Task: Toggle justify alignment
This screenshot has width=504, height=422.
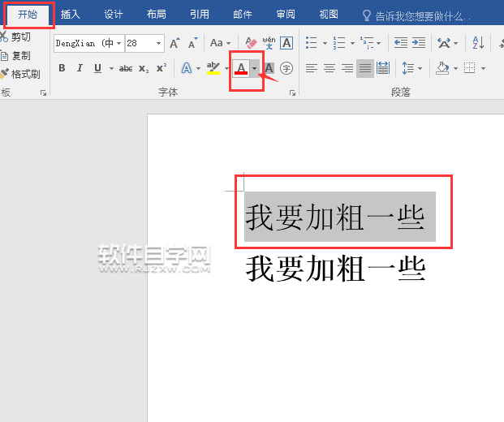Action: pos(365,68)
